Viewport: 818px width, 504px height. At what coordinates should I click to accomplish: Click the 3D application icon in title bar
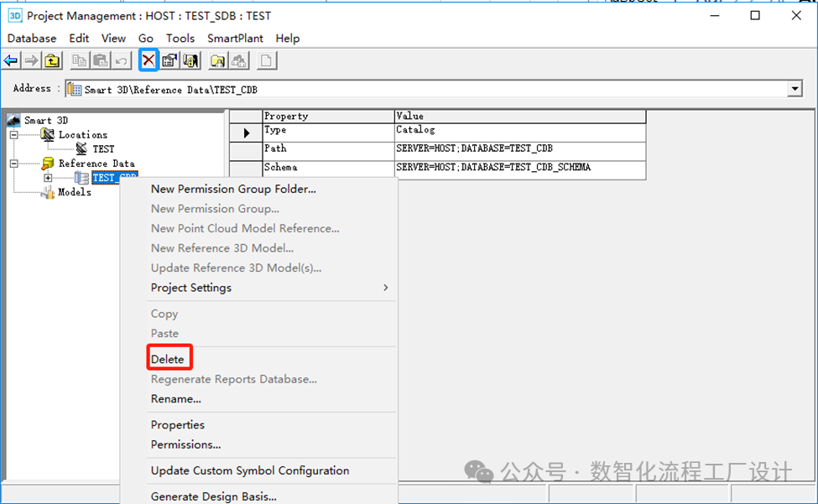click(x=14, y=16)
